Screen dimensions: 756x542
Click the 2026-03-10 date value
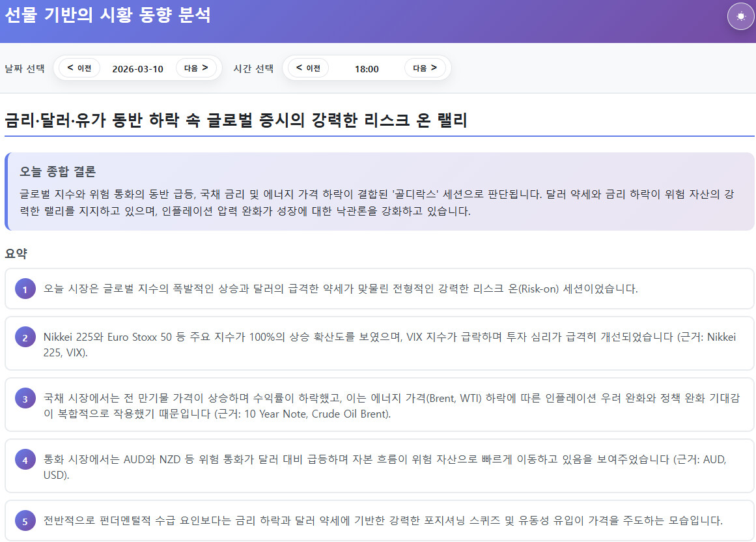coord(137,69)
